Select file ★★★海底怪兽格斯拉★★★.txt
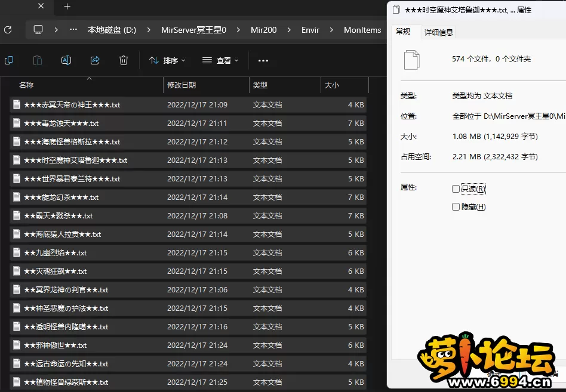This screenshot has width=566, height=392. (x=188, y=142)
